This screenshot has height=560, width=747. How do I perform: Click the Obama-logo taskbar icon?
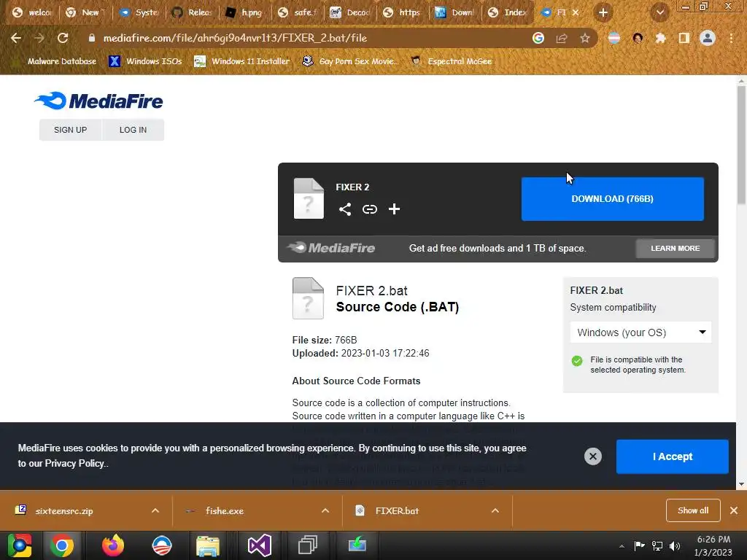point(161,545)
